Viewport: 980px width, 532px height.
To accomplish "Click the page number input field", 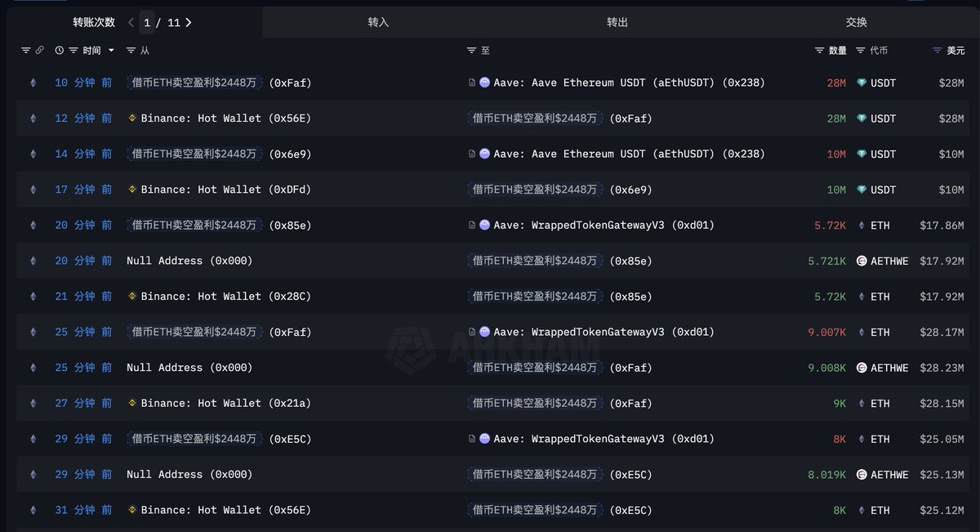I will [147, 23].
